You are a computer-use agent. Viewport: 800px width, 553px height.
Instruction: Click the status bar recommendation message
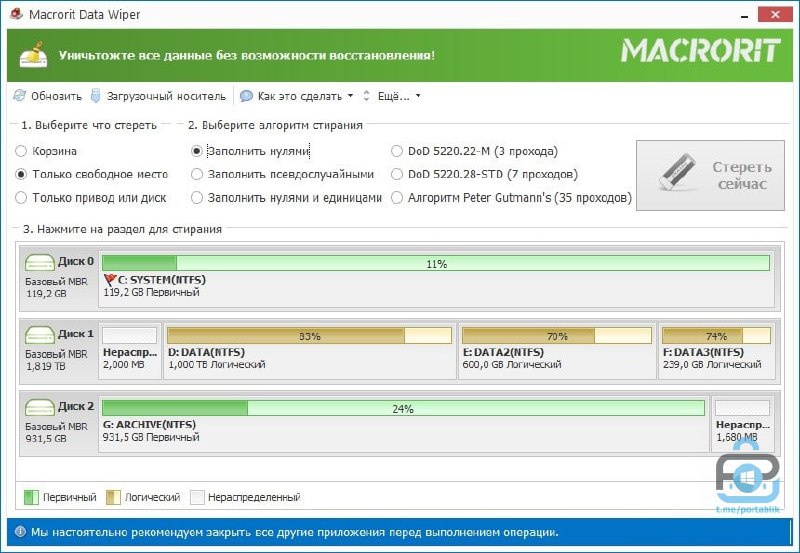295,532
